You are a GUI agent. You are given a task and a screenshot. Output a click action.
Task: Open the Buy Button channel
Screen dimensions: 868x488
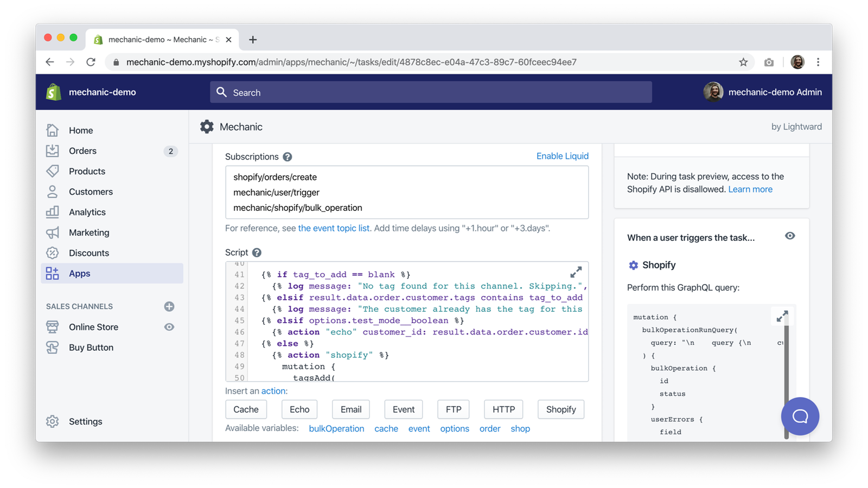[x=91, y=348]
